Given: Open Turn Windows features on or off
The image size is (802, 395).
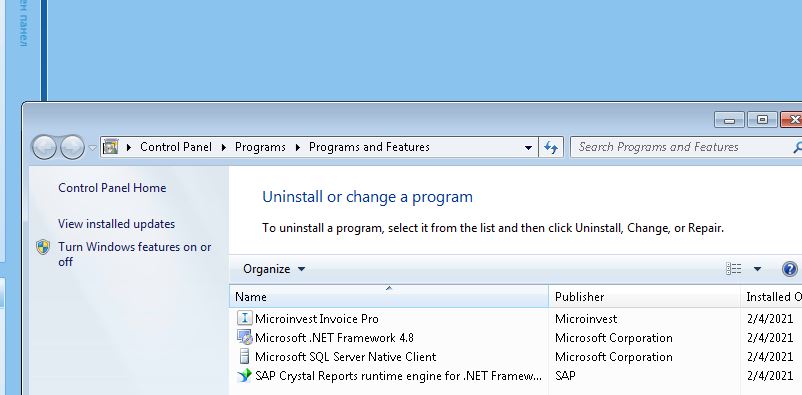Looking at the screenshot, I should (x=135, y=254).
